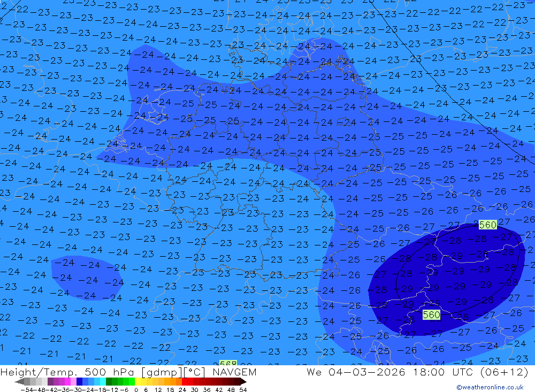Click the NAVGEM model name label

[234, 372]
